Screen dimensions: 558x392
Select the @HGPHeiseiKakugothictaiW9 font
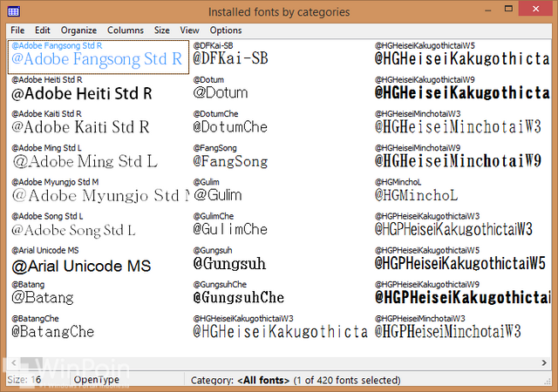(x=461, y=296)
